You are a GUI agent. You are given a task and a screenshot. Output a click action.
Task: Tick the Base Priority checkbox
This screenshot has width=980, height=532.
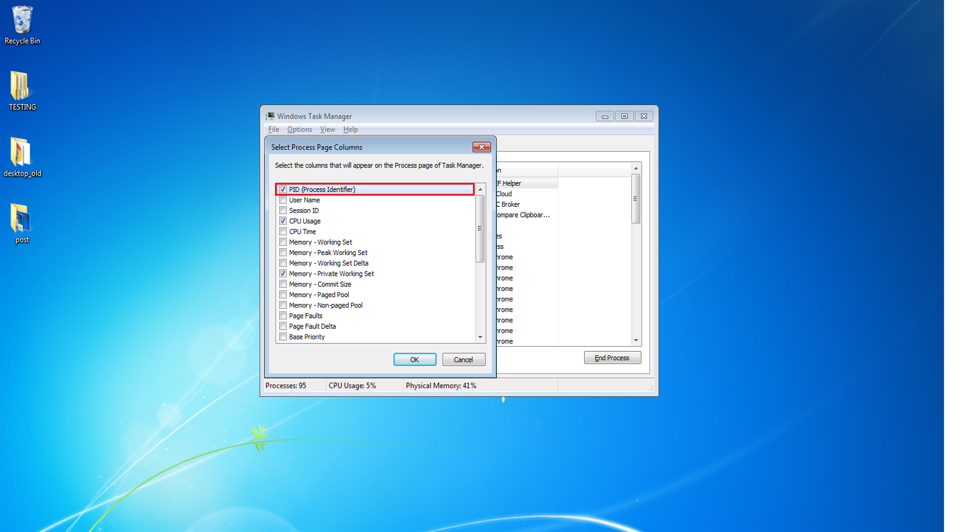pyautogui.click(x=283, y=336)
